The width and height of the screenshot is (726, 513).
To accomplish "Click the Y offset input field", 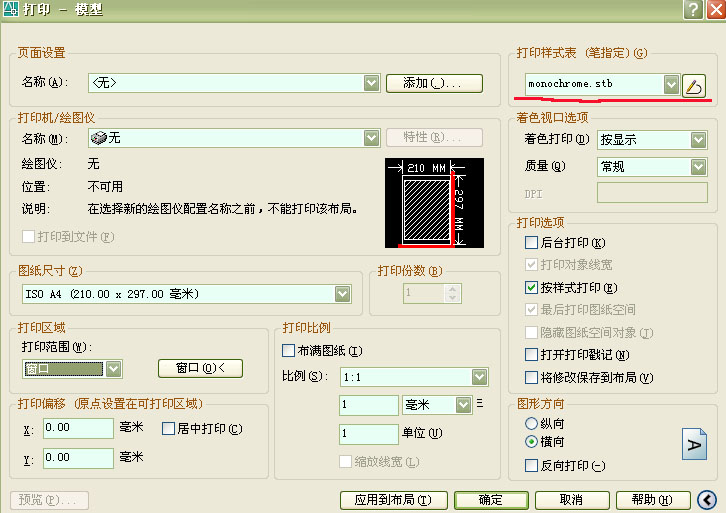I will [x=78, y=458].
